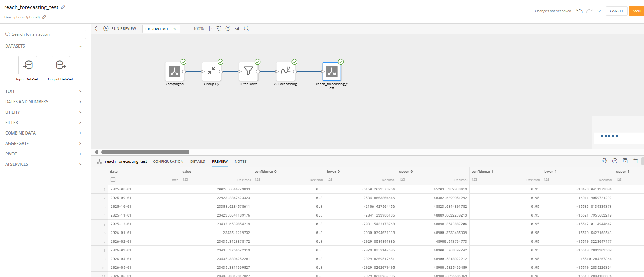Select the reach_forecasting_test output node
Viewport: 644px width, 277px height.
[x=332, y=71]
